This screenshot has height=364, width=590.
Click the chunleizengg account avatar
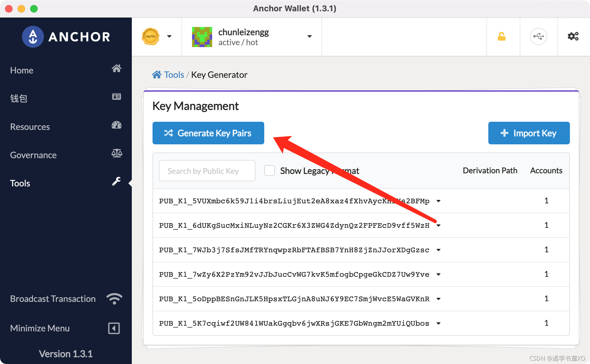click(202, 37)
